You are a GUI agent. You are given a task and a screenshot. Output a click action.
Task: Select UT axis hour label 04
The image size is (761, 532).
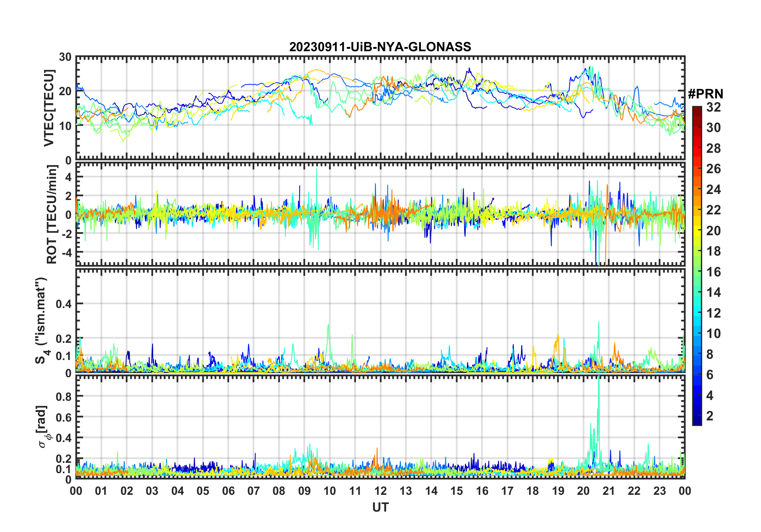point(178,491)
